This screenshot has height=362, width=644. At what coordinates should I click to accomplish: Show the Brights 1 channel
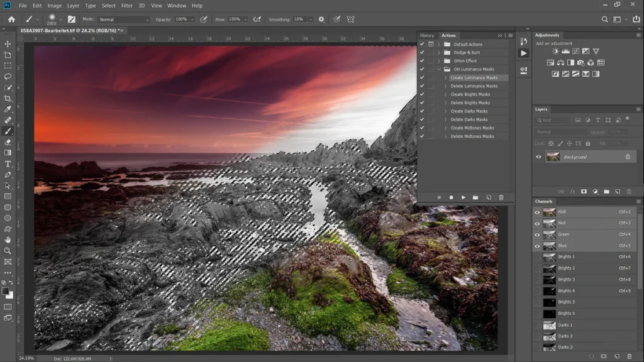[537, 257]
